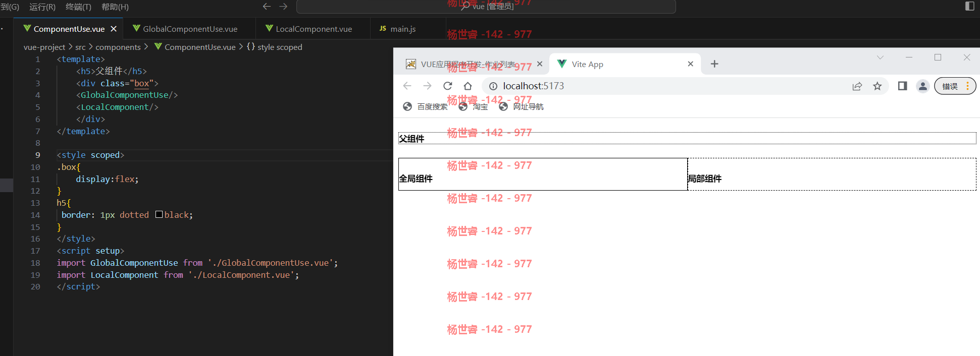
Task: Click './LocalComponent.vue' import path on line 19
Action: [241, 275]
